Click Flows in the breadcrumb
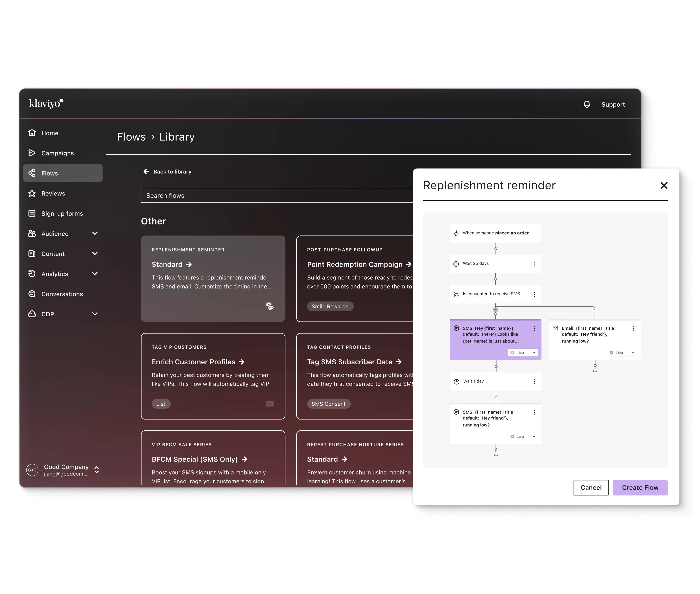 [131, 137]
